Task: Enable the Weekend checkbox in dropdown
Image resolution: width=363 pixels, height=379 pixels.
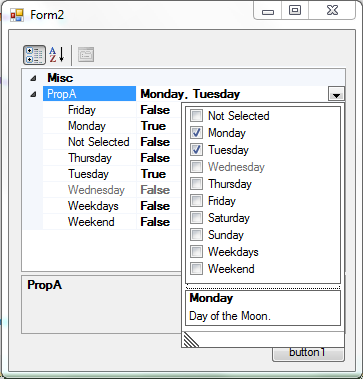Action: [x=196, y=269]
